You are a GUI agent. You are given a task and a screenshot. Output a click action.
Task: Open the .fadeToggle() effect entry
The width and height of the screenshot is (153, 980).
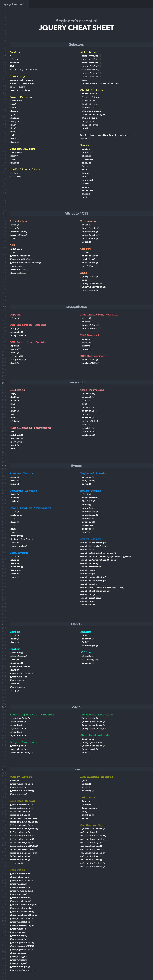click(89, 646)
